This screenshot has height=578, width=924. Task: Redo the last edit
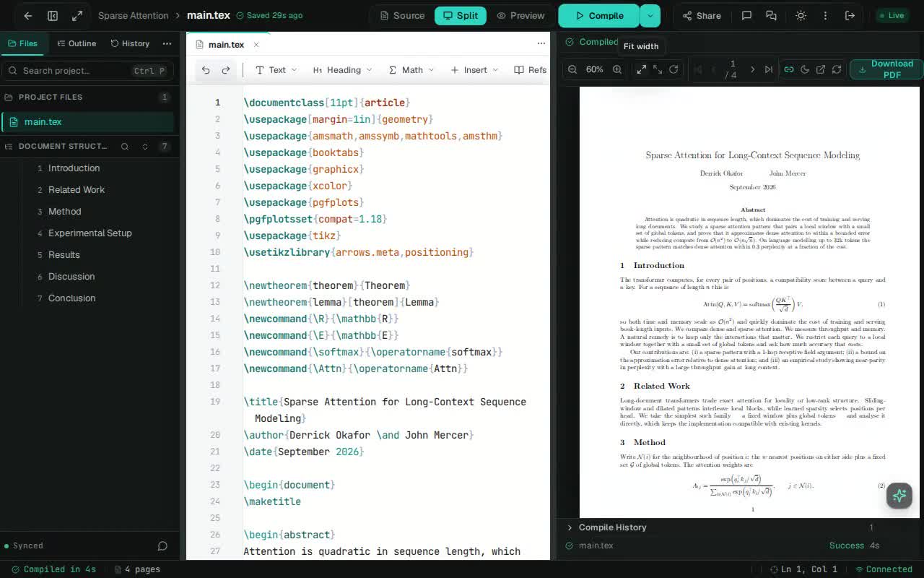pyautogui.click(x=226, y=70)
